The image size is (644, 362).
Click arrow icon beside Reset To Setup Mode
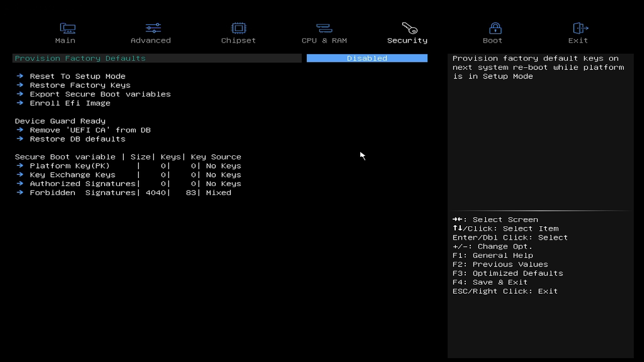[x=20, y=76]
